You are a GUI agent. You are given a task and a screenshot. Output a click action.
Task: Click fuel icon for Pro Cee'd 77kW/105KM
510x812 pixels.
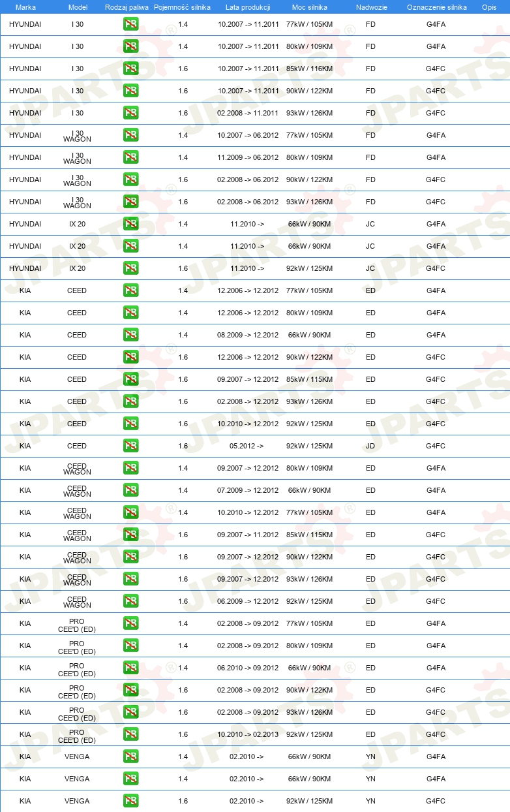[x=131, y=624]
